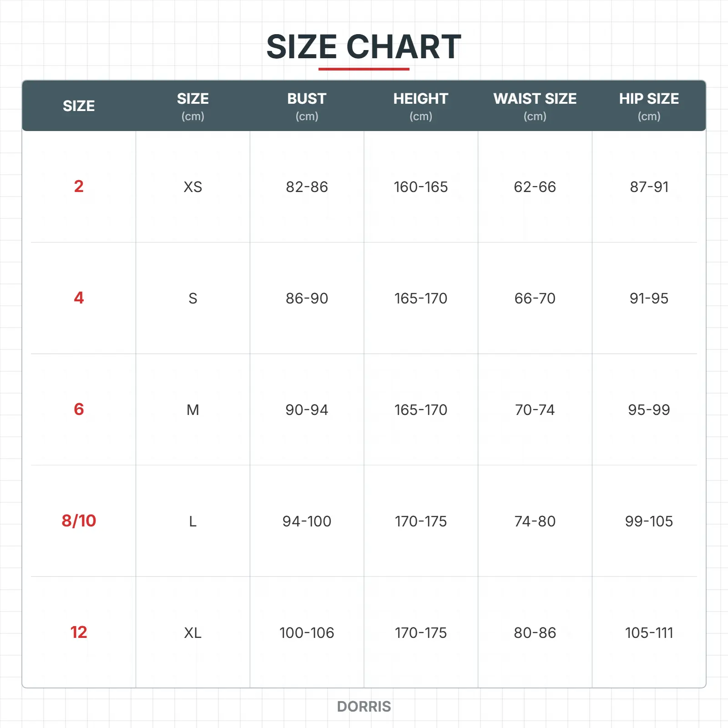Select the HEIGHT (cm) column header
The image size is (728, 728).
point(420,106)
